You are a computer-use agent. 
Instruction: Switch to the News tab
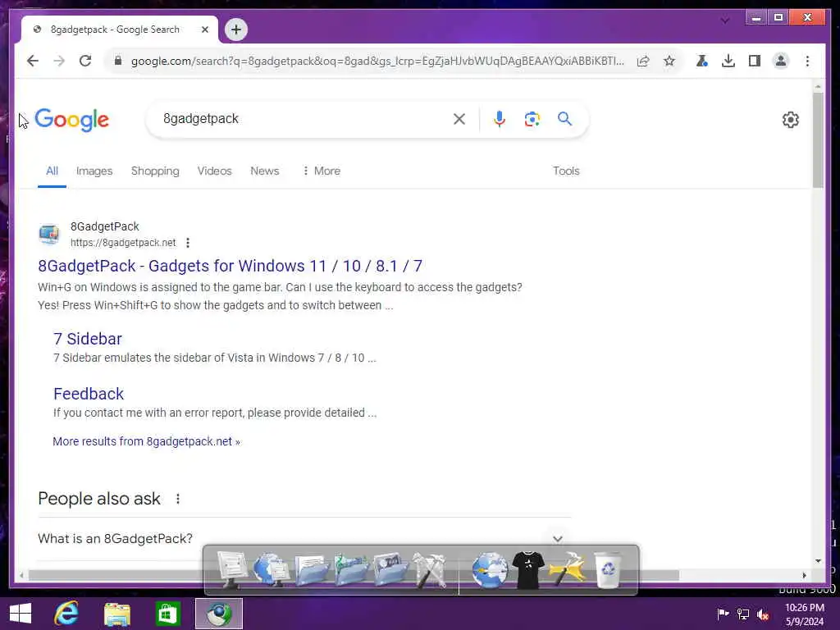pos(265,171)
